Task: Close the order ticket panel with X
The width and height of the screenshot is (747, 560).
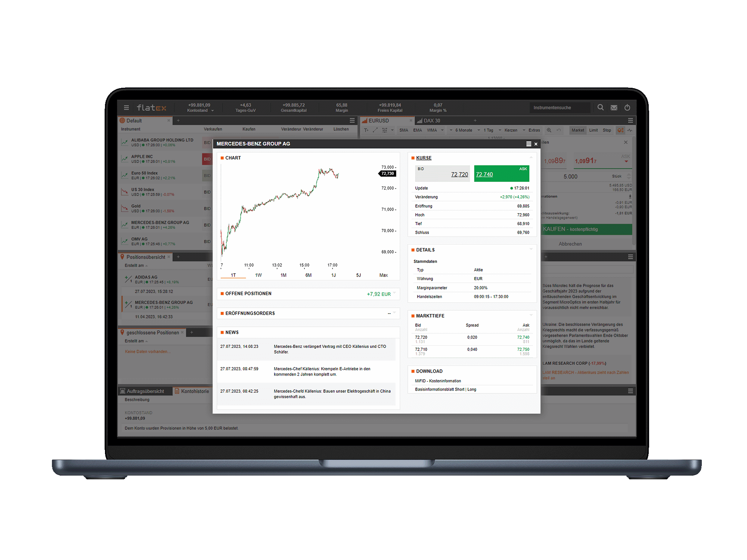Action: tap(626, 142)
